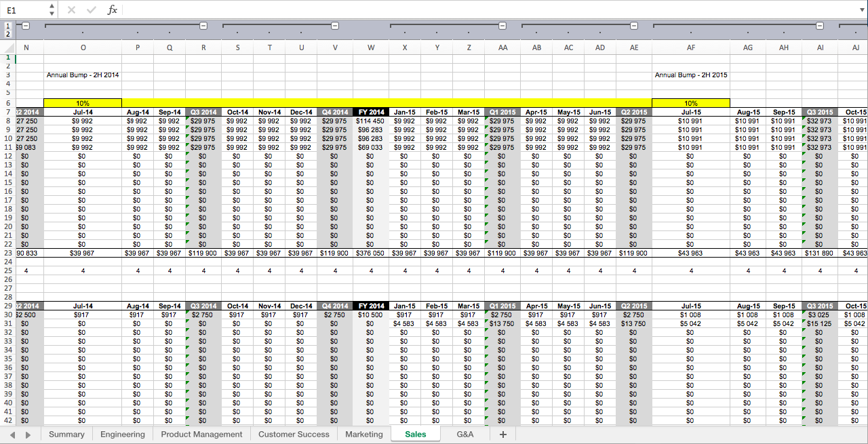The image size is (868, 444).
Task: Select row 7 header
Action: 7,112
